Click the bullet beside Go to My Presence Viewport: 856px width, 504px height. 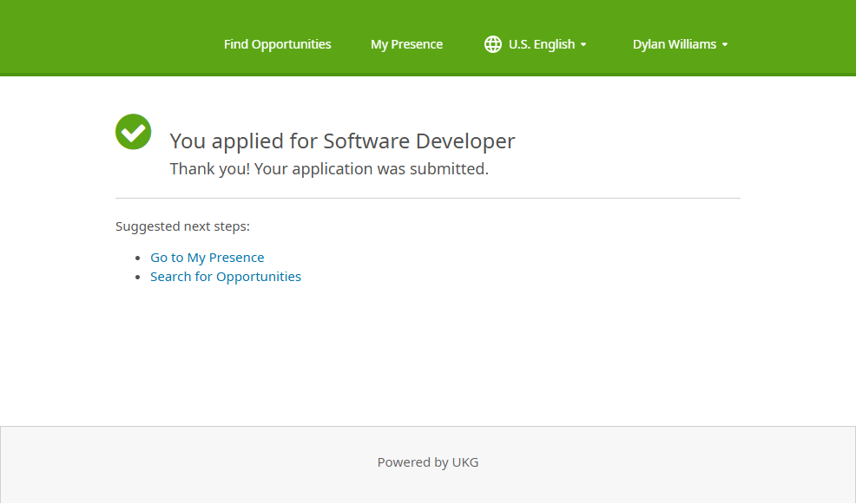click(x=139, y=259)
